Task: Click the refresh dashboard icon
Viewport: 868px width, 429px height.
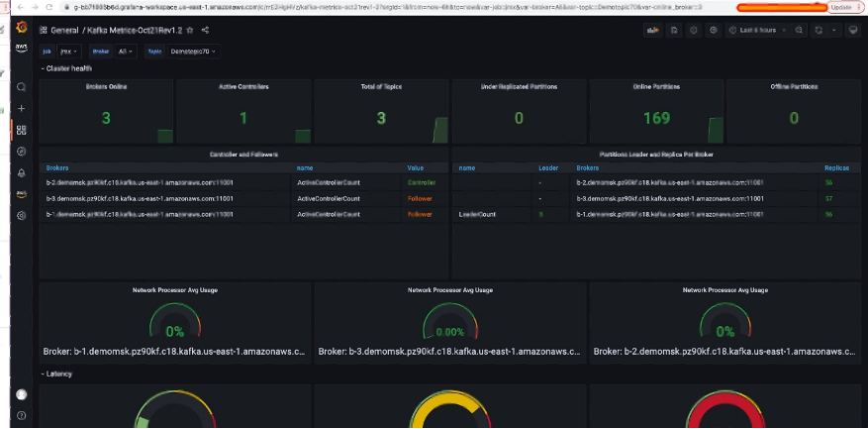Action: pos(819,31)
